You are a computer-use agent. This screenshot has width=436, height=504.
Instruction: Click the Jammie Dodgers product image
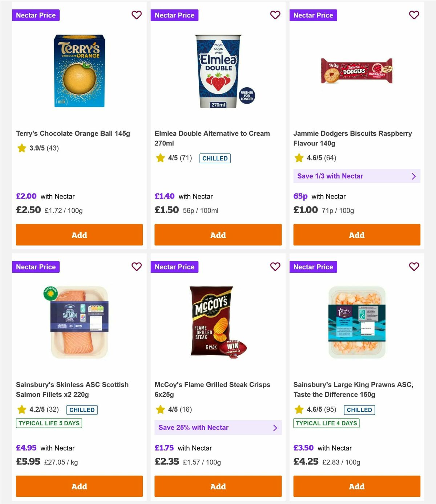(x=357, y=71)
